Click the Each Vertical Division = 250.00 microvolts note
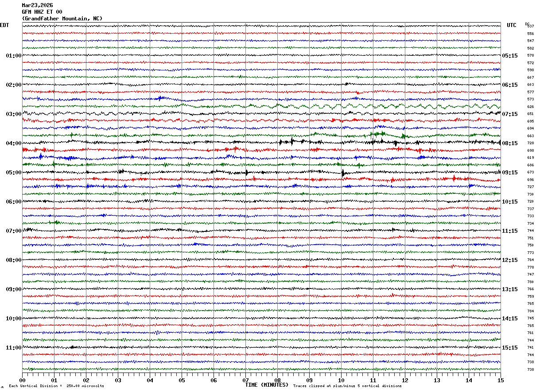The height and width of the screenshot is (392, 536). 56,386
